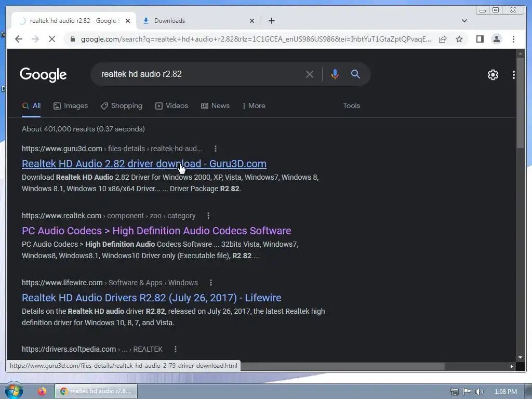
Task: Open PC Audio Codecs Realtek link
Action: pos(156,231)
